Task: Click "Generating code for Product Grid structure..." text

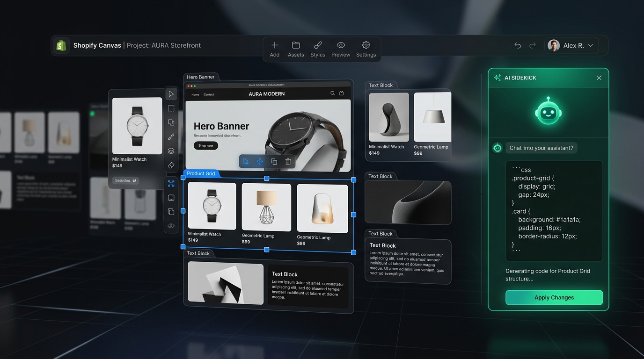Action: 548,275
